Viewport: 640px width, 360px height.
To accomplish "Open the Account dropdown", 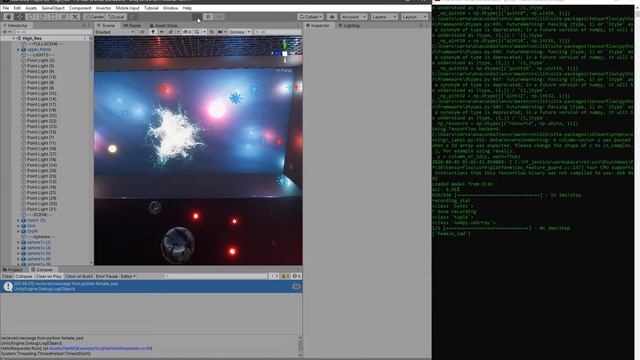I will pyautogui.click(x=353, y=17).
